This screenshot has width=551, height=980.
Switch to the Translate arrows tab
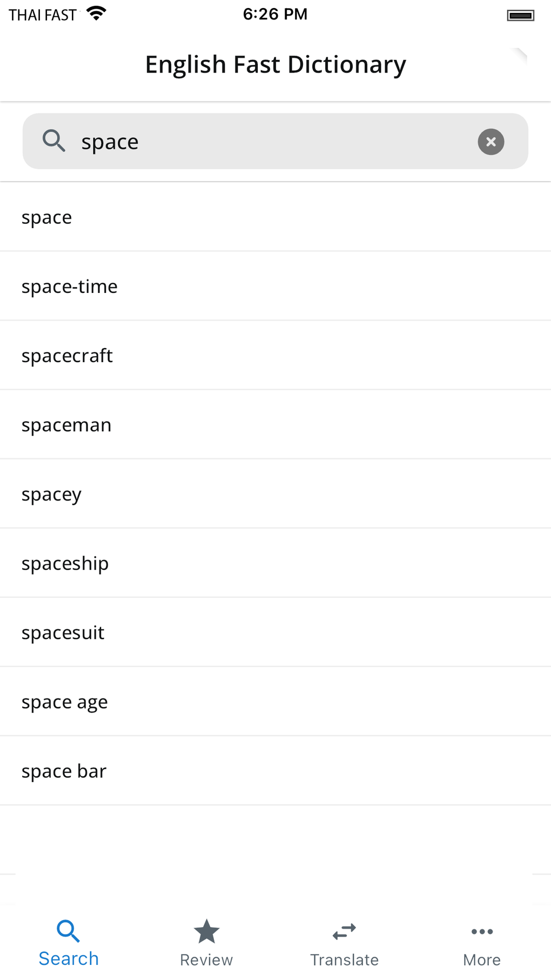click(x=344, y=942)
